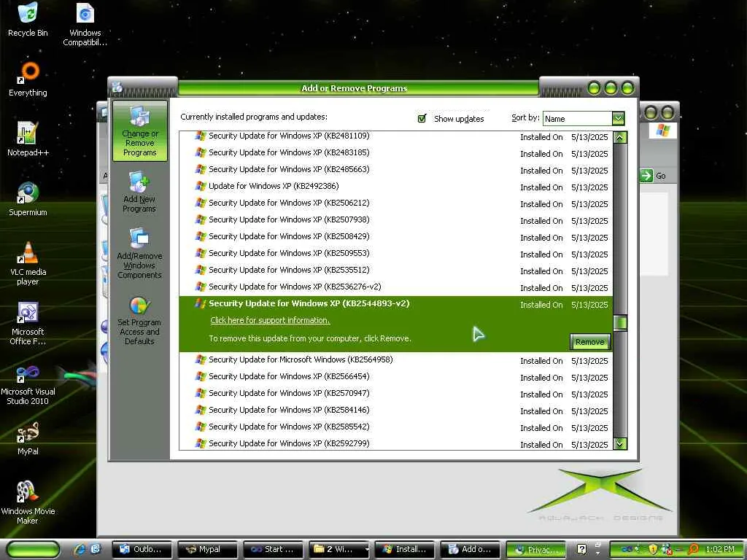747x560 pixels.
Task: Click the scrollbar down arrow
Action: 620,443
